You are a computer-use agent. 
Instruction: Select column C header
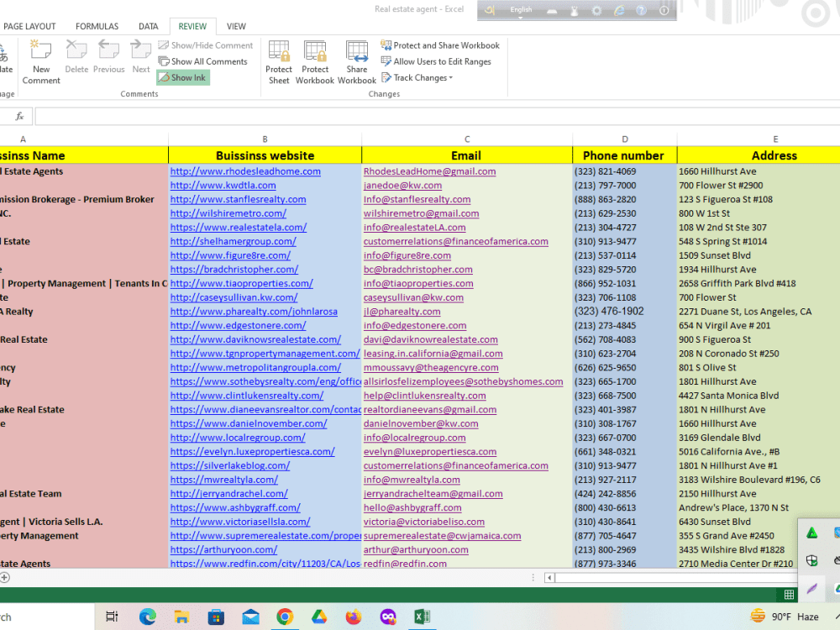point(467,139)
